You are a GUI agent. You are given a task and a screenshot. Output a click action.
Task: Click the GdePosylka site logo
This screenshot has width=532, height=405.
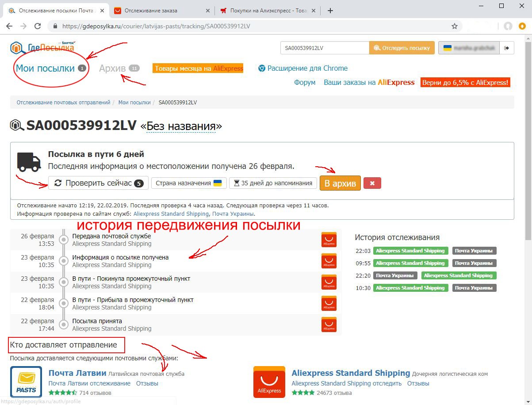[42, 47]
